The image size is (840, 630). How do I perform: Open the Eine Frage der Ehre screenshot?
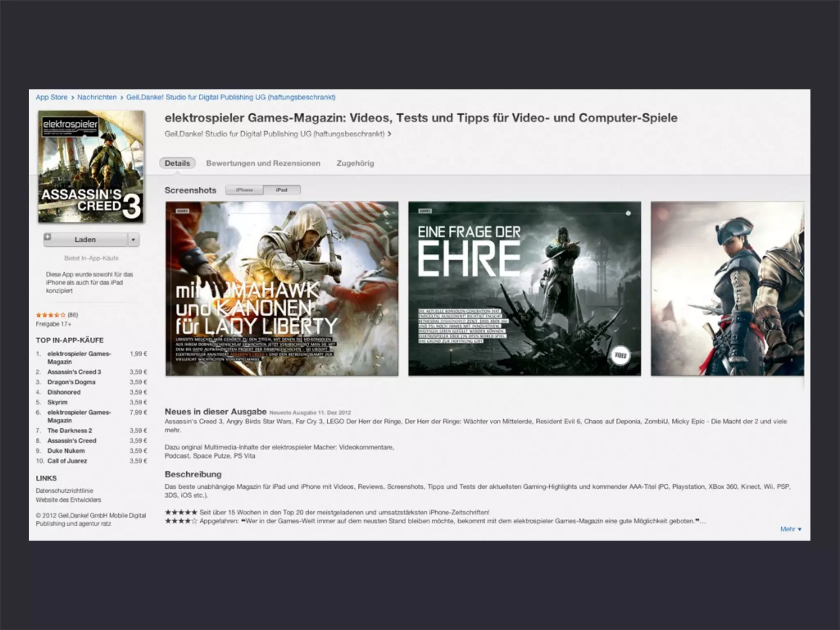coord(524,288)
